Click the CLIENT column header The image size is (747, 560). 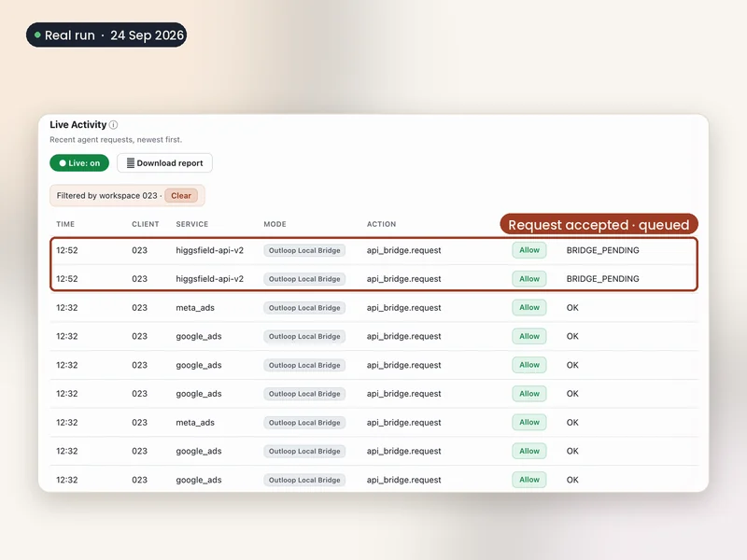click(x=146, y=224)
